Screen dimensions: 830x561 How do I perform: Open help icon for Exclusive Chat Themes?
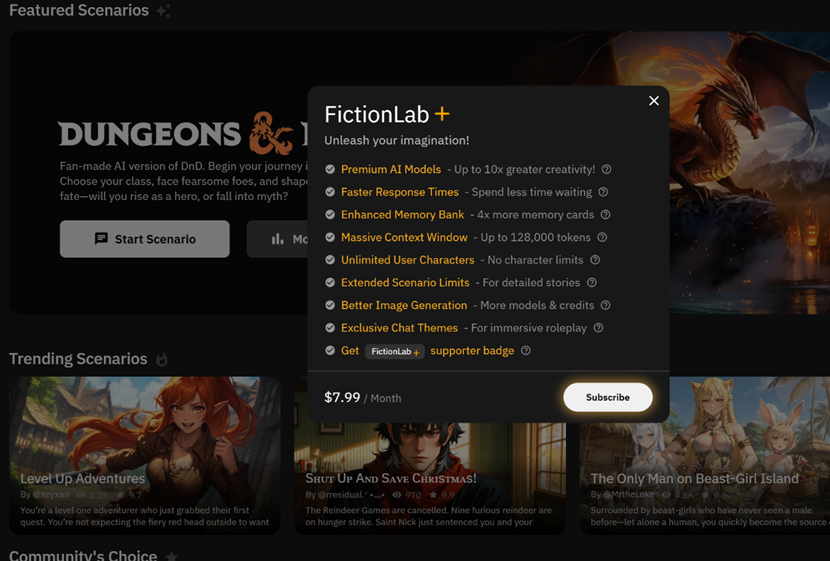tap(598, 328)
